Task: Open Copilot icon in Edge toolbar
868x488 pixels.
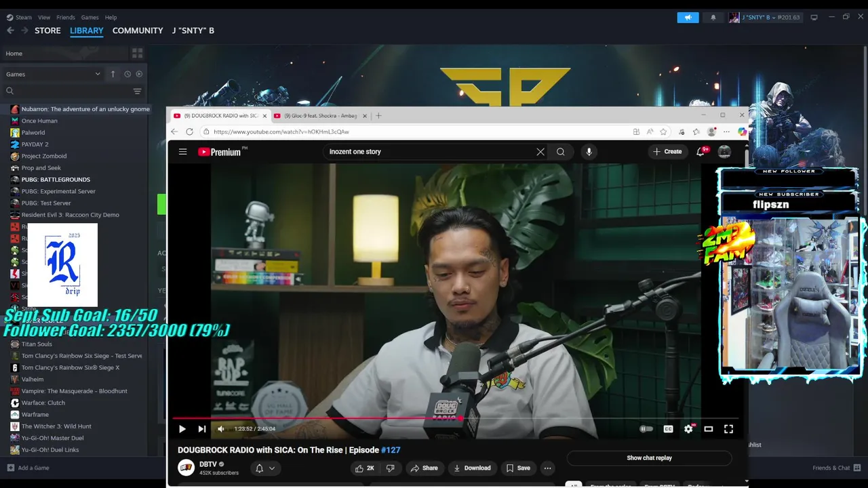Action: click(742, 131)
